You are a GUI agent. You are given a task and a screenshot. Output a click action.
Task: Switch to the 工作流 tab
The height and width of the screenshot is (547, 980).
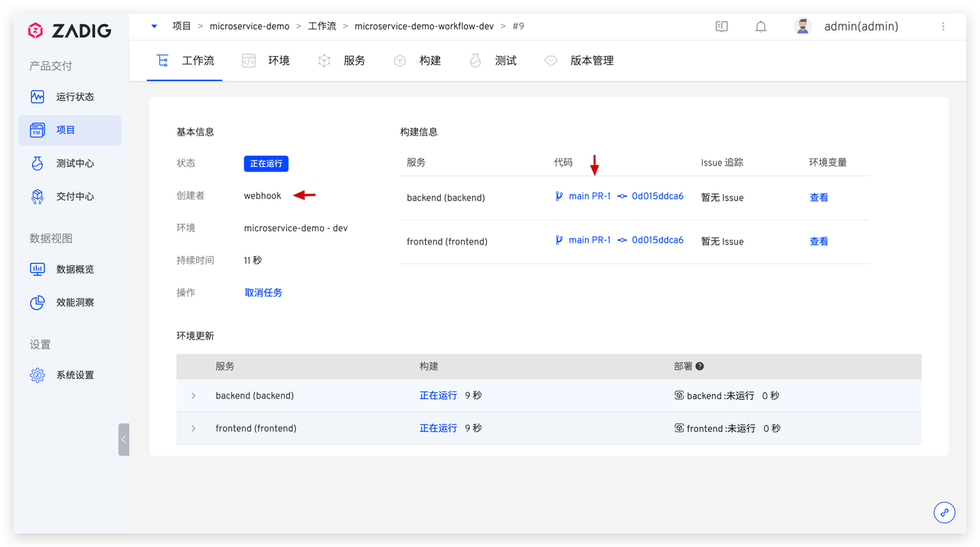click(x=185, y=61)
